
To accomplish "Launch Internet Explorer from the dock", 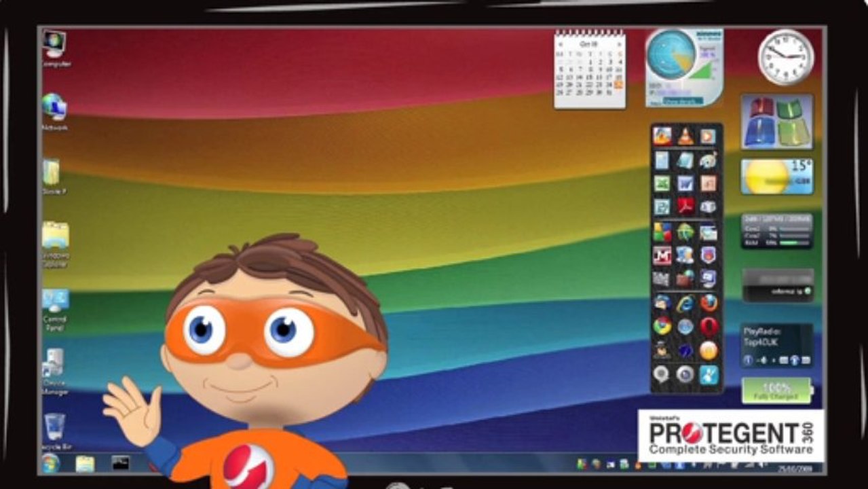I will click(685, 303).
